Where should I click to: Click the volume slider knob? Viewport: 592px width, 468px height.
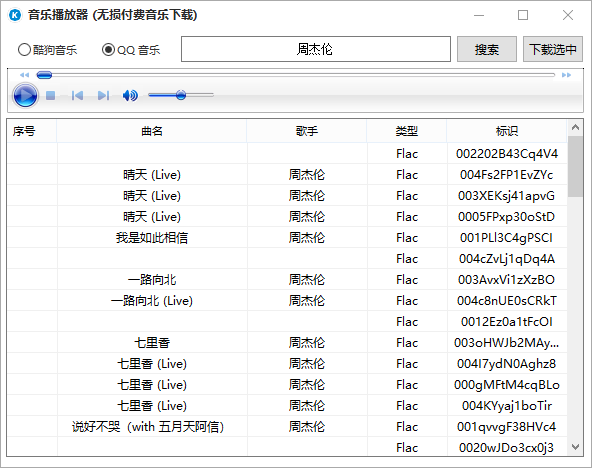point(181,95)
